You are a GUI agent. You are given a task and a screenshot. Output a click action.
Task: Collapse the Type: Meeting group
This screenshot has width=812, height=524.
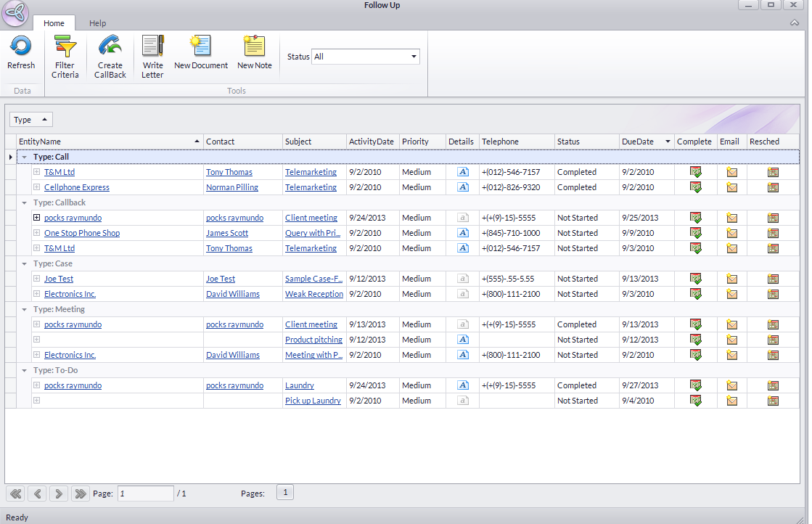pyautogui.click(x=25, y=310)
